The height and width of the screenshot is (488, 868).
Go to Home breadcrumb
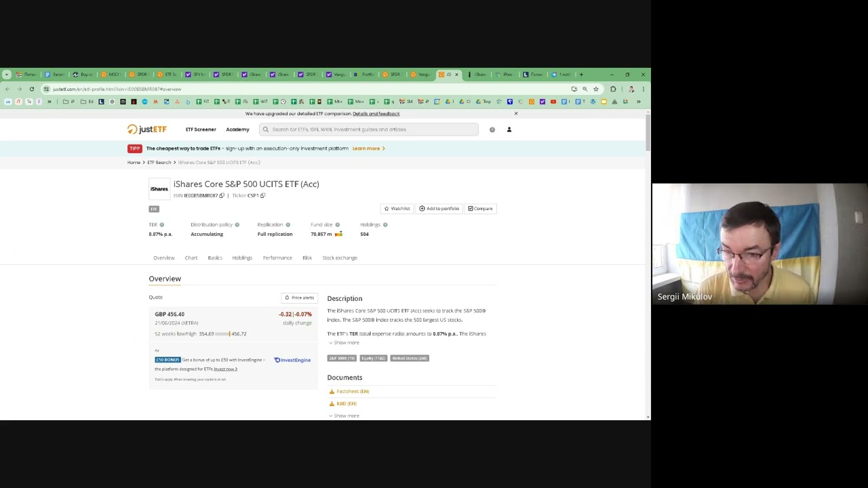click(134, 163)
